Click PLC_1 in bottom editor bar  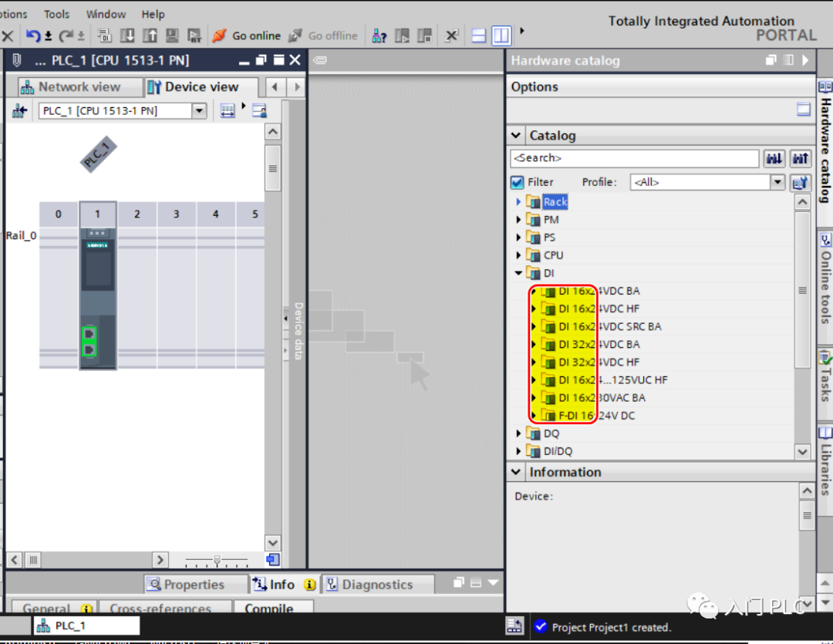tap(87, 626)
